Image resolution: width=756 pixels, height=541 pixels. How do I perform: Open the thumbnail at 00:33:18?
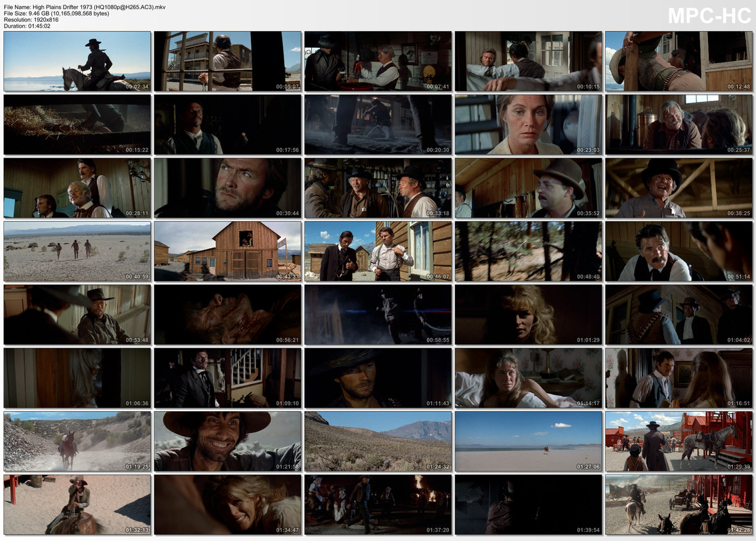[378, 188]
